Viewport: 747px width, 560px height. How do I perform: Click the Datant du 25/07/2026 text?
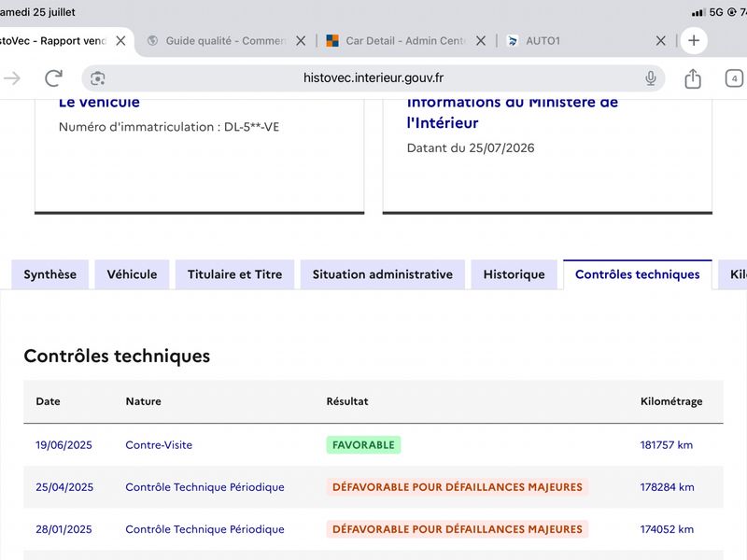pos(471,148)
